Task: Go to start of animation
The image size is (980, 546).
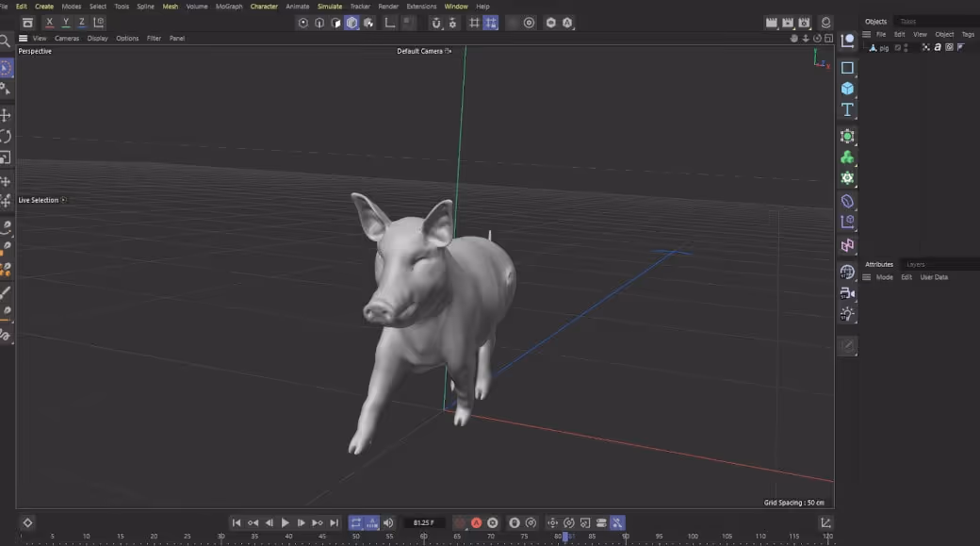Action: (x=237, y=522)
